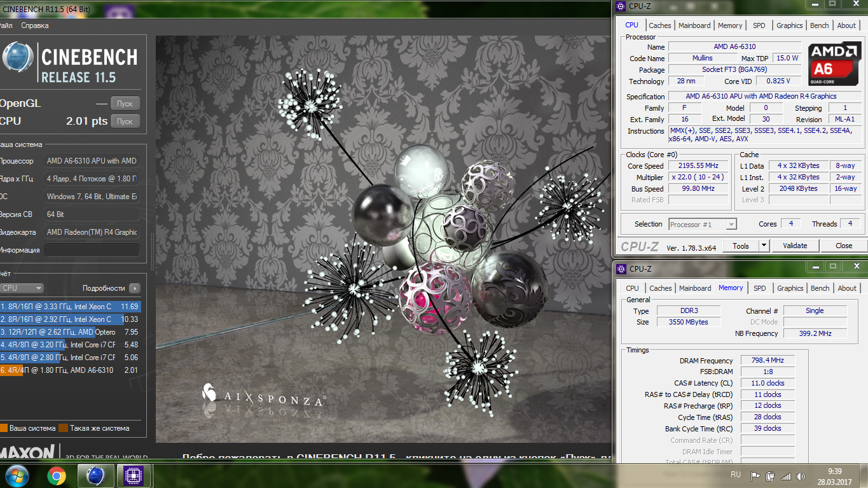Viewport: 868px width, 488px height.
Task: Click the Code Name value Mullins
Action: click(702, 58)
